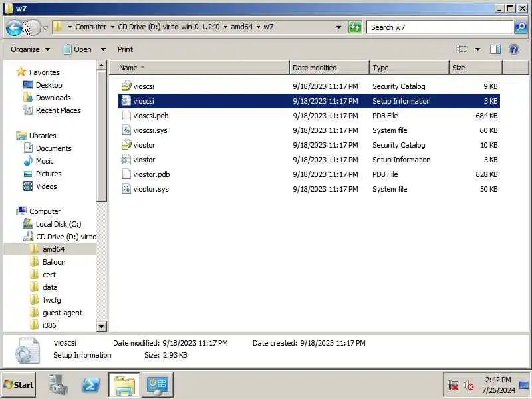Open Local Disk (C:)
532x399 pixels.
click(x=59, y=224)
